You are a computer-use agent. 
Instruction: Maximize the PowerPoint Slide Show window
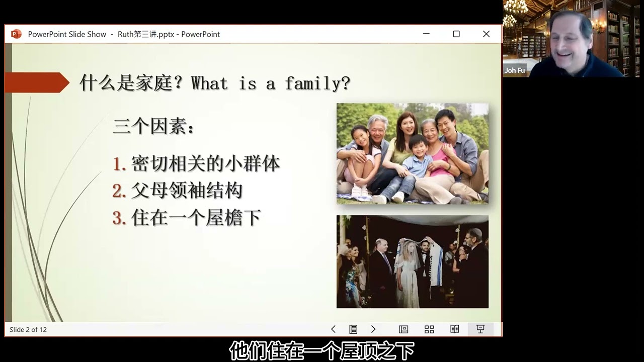456,34
